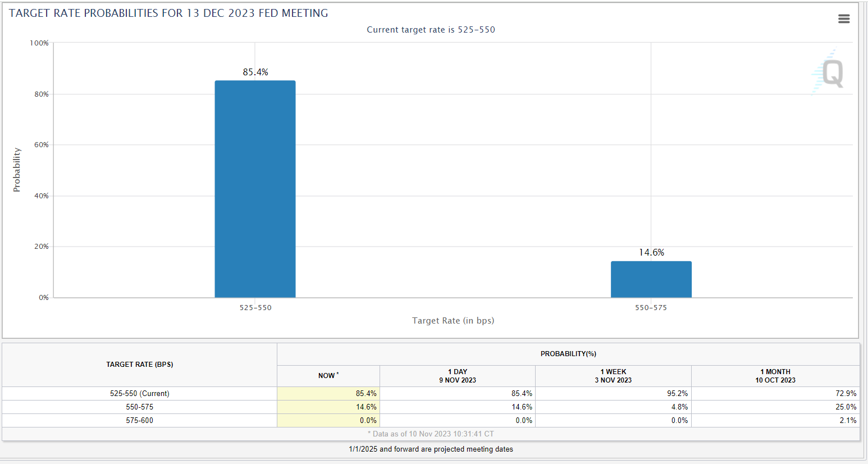This screenshot has height=464, width=868.
Task: Click the 1 MONTH 10 OCT 2023 header
Action: [775, 376]
